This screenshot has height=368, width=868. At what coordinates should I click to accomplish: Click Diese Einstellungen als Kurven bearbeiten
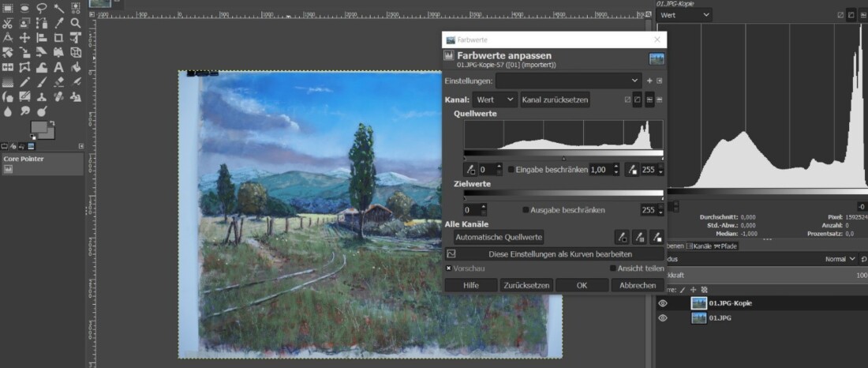(555, 253)
